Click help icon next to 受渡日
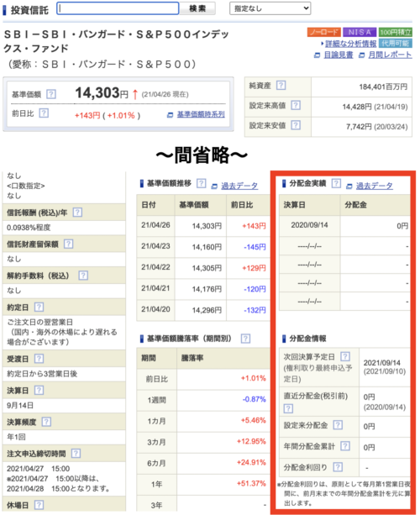The height and width of the screenshot is (515, 420). pos(39,359)
